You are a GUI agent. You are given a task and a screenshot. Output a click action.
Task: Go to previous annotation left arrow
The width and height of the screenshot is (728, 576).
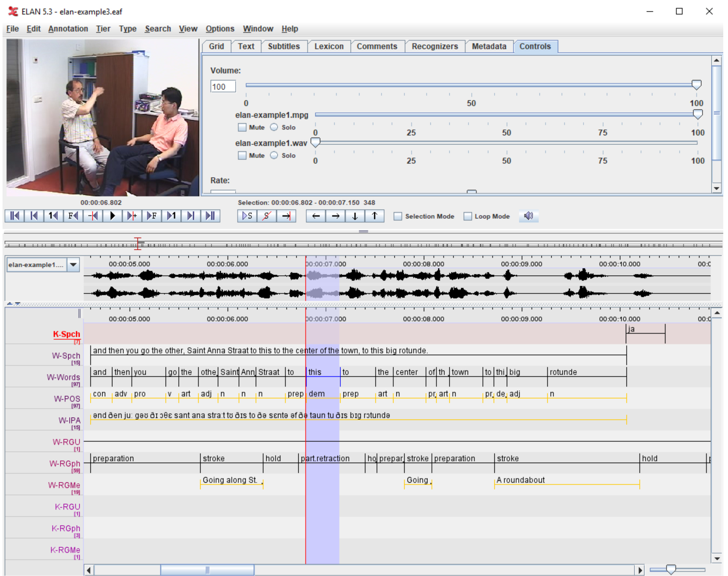[x=316, y=216]
